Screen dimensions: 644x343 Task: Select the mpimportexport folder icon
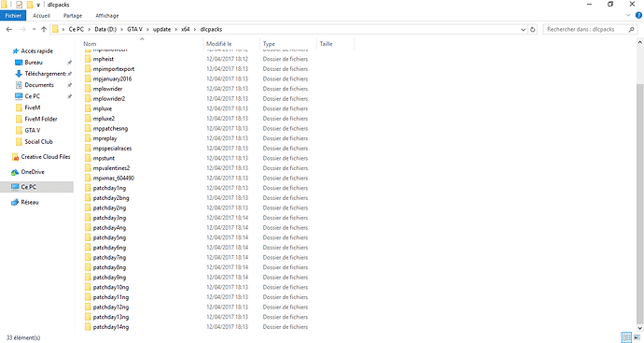[88, 68]
